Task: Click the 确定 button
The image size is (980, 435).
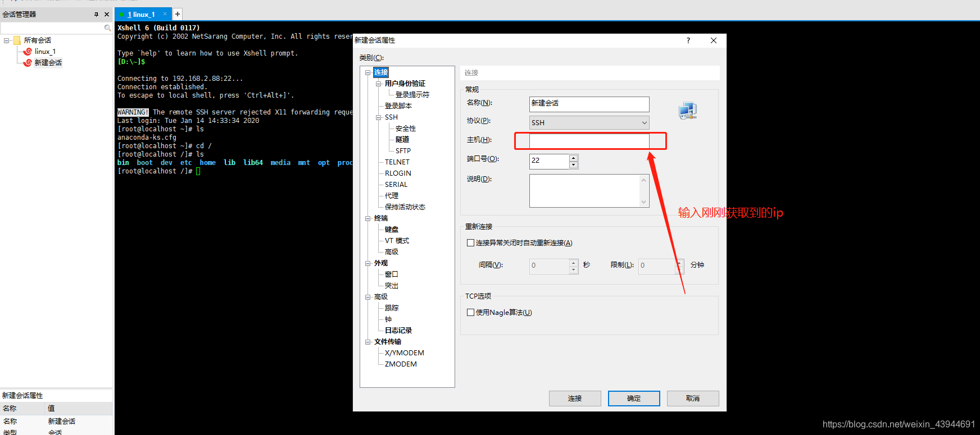Action: coord(634,399)
